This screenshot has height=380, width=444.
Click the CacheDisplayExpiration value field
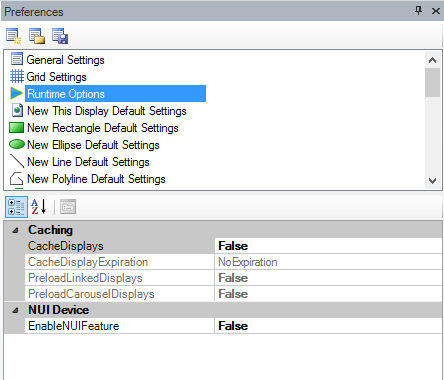click(328, 262)
